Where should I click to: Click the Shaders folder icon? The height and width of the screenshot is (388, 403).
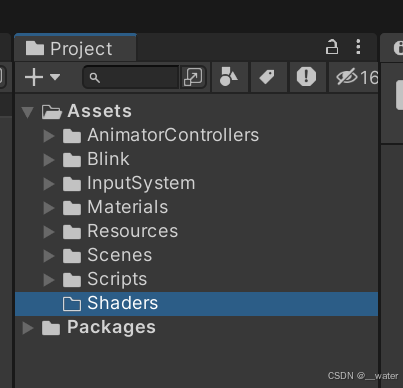[x=72, y=304]
